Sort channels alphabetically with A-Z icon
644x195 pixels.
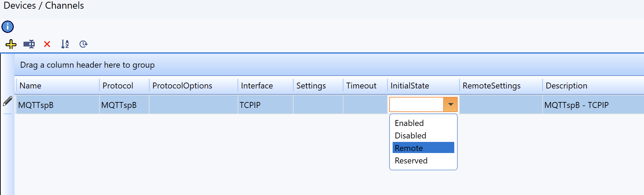tap(65, 44)
